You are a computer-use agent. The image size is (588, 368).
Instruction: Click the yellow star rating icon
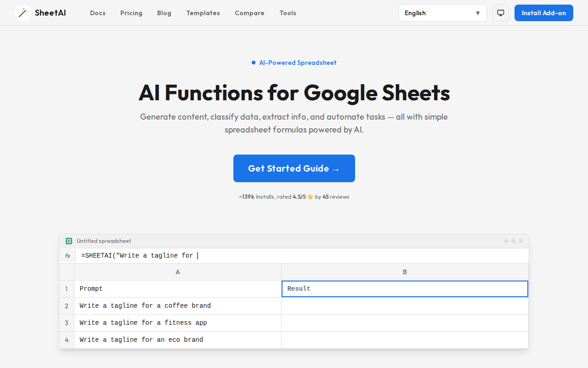pyautogui.click(x=310, y=197)
